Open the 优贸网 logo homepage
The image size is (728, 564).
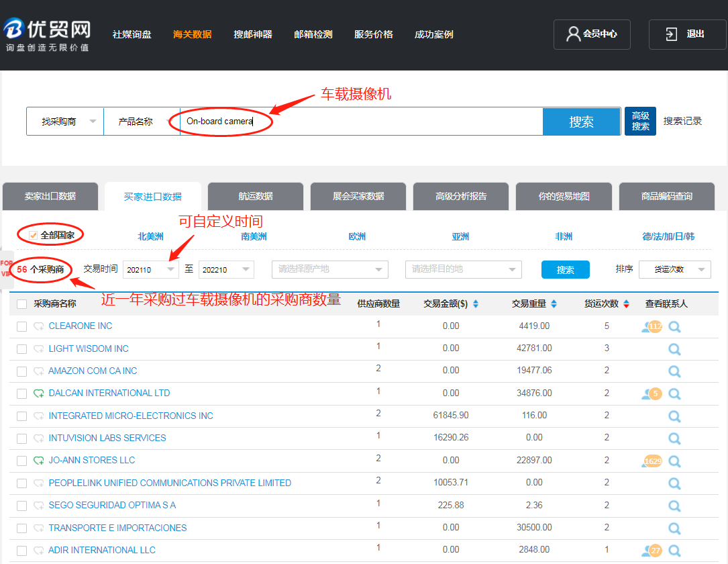pos(46,34)
